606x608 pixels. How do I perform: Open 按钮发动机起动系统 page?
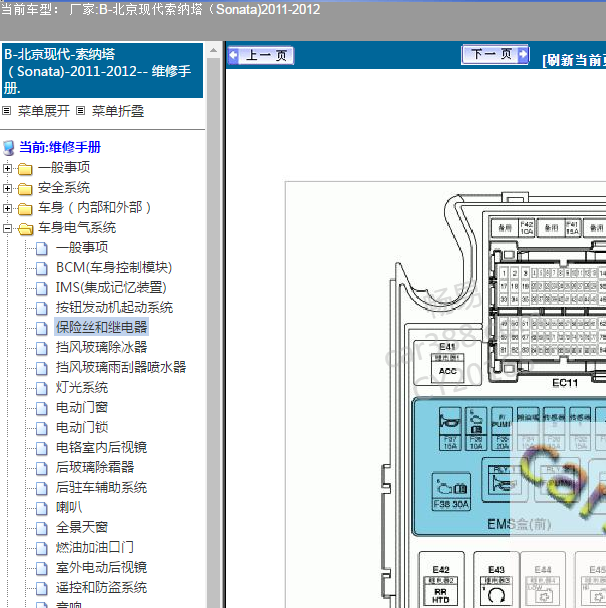[x=114, y=307]
